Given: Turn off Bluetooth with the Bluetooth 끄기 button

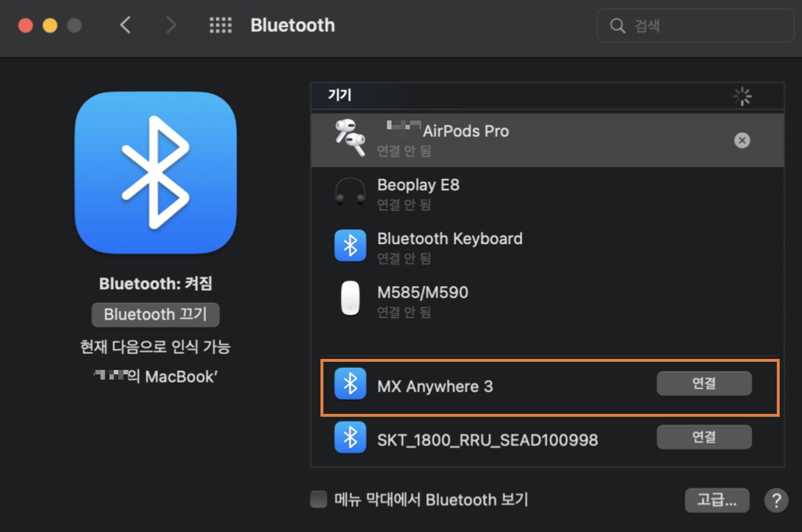Looking at the screenshot, I should point(155,315).
